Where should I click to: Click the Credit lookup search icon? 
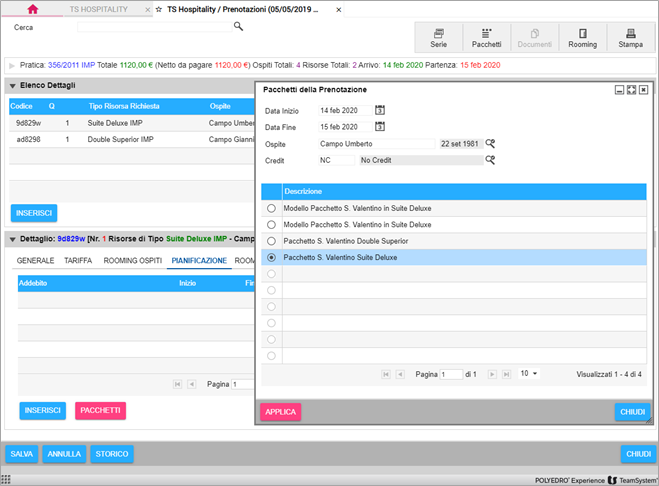tap(490, 160)
